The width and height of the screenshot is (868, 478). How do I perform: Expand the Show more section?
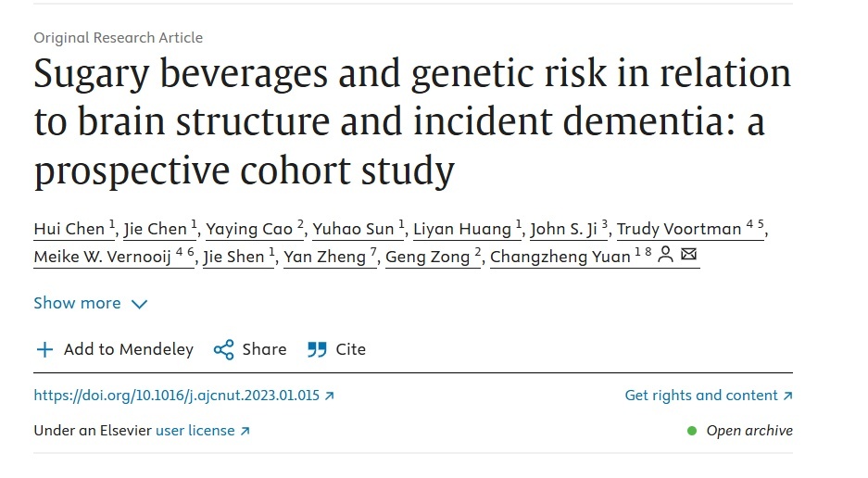tap(90, 303)
